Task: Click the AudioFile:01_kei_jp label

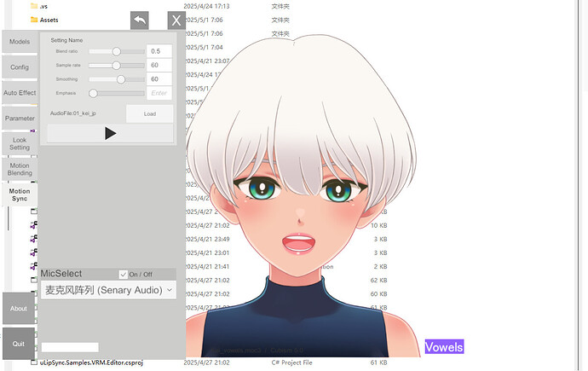Action: point(73,113)
